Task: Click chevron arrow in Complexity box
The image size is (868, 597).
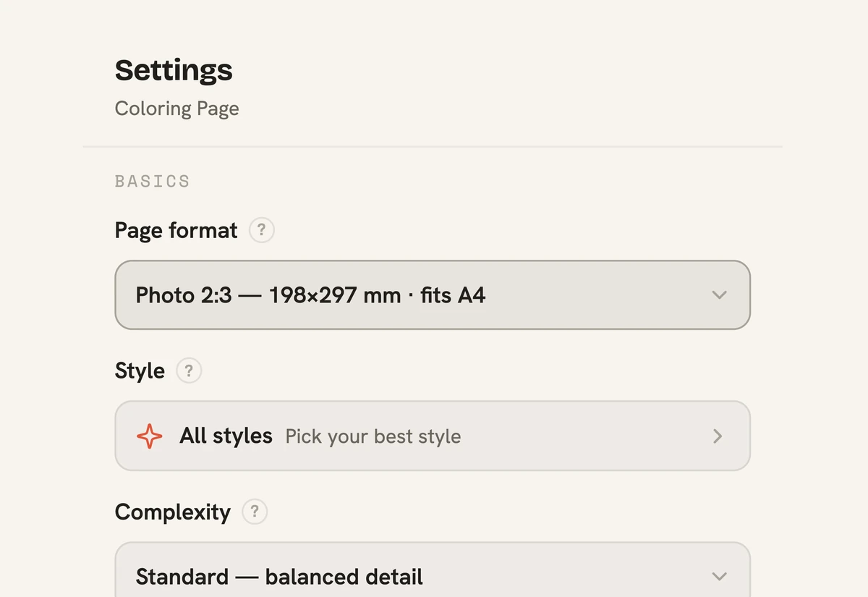Action: click(x=719, y=577)
